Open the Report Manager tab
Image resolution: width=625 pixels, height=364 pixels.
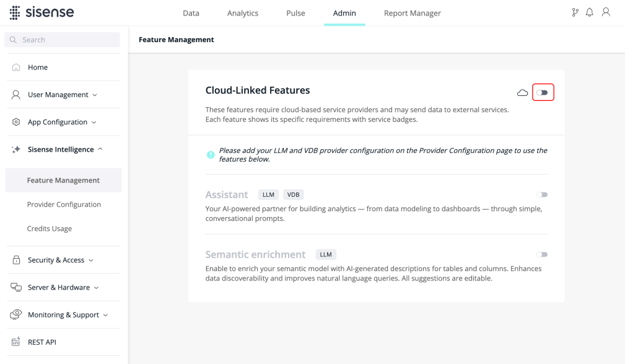[x=413, y=13]
